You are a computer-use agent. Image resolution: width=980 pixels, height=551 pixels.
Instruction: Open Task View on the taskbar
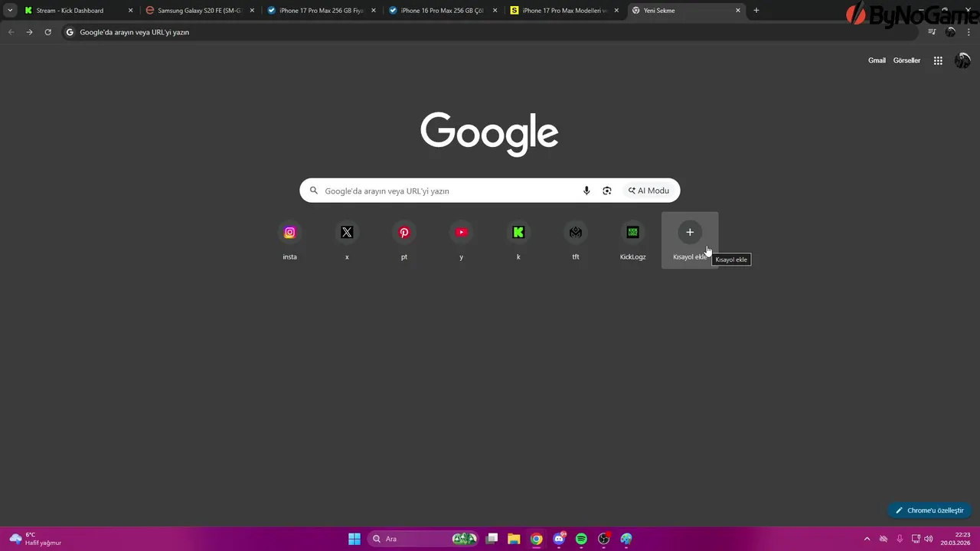coord(492,539)
